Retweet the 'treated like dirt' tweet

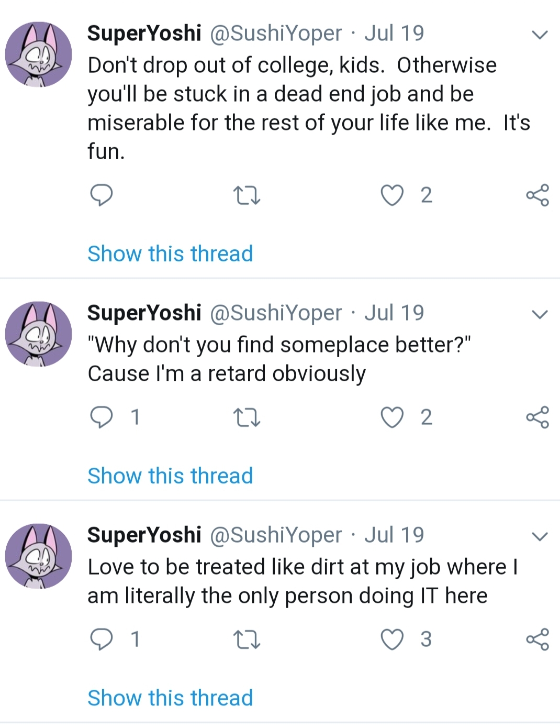246,639
